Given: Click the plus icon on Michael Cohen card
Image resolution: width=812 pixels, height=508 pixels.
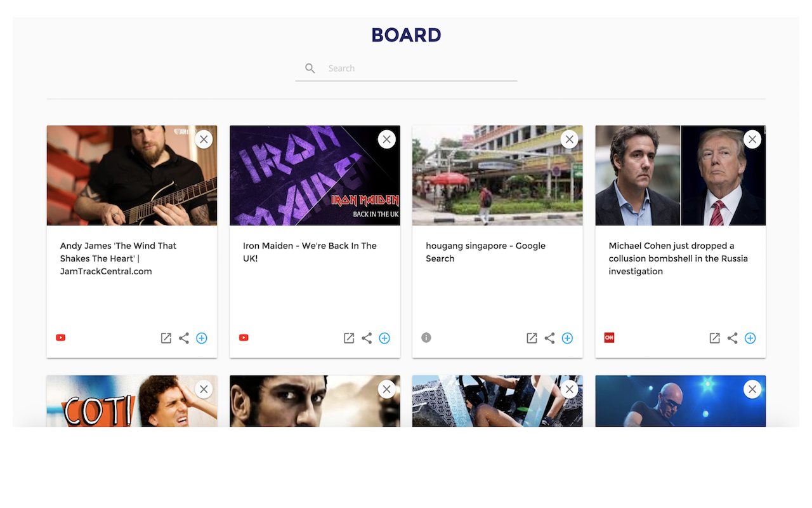Looking at the screenshot, I should point(749,338).
